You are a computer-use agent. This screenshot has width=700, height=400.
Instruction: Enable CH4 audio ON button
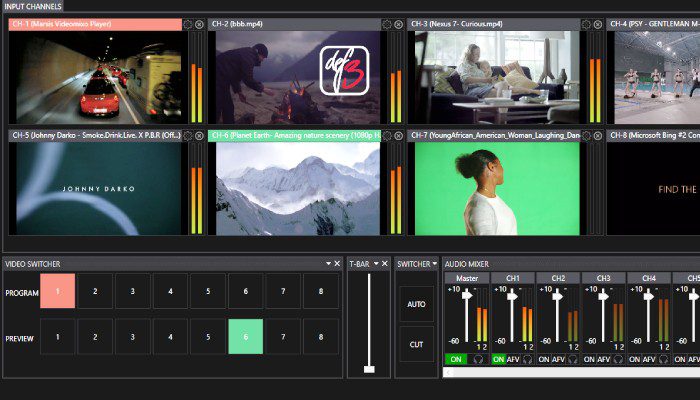pyautogui.click(x=635, y=359)
